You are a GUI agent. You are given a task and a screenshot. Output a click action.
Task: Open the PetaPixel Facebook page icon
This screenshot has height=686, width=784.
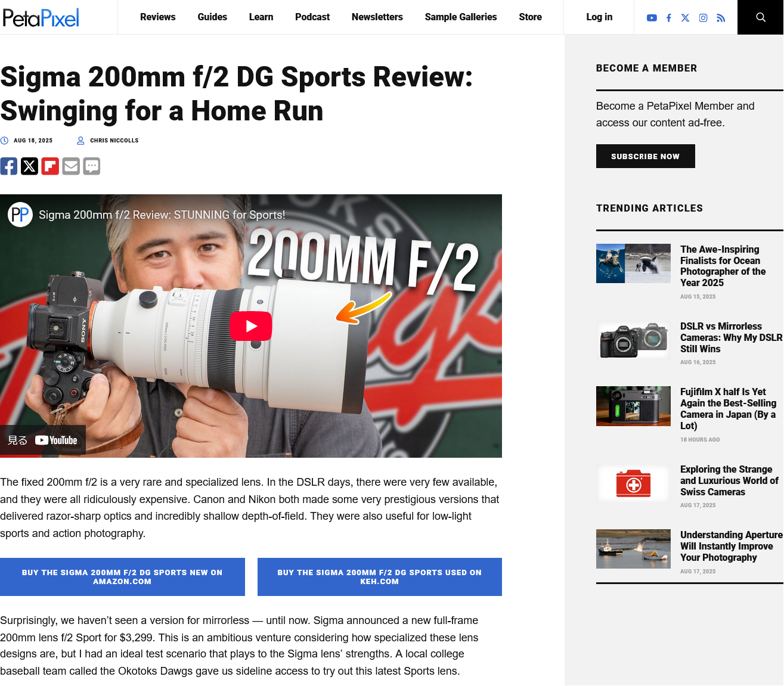pyautogui.click(x=669, y=18)
